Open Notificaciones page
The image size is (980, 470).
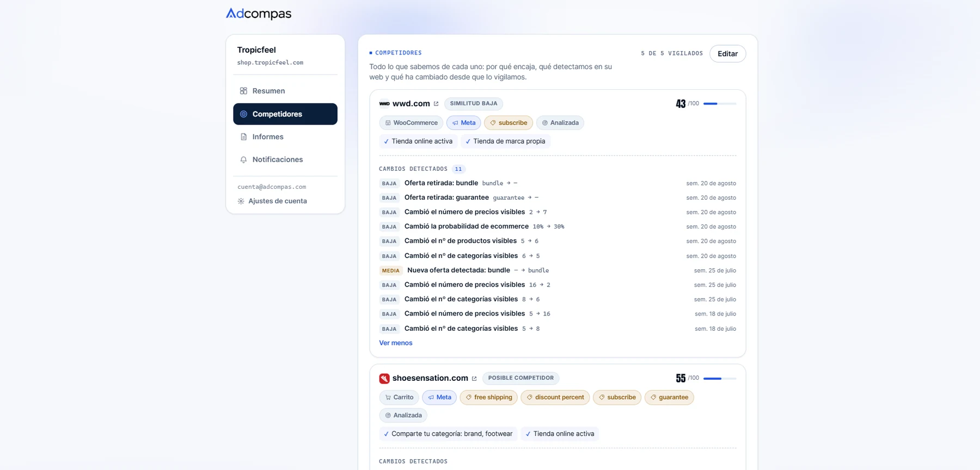(x=285, y=160)
